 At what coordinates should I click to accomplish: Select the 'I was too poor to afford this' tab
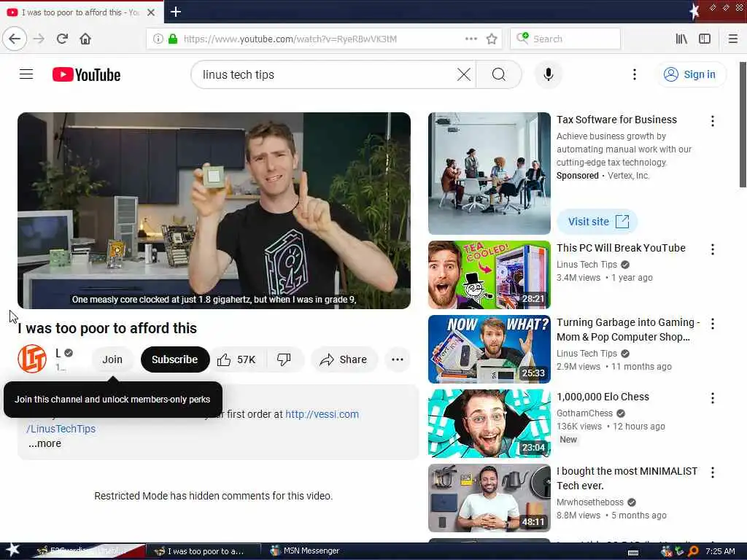click(x=82, y=12)
